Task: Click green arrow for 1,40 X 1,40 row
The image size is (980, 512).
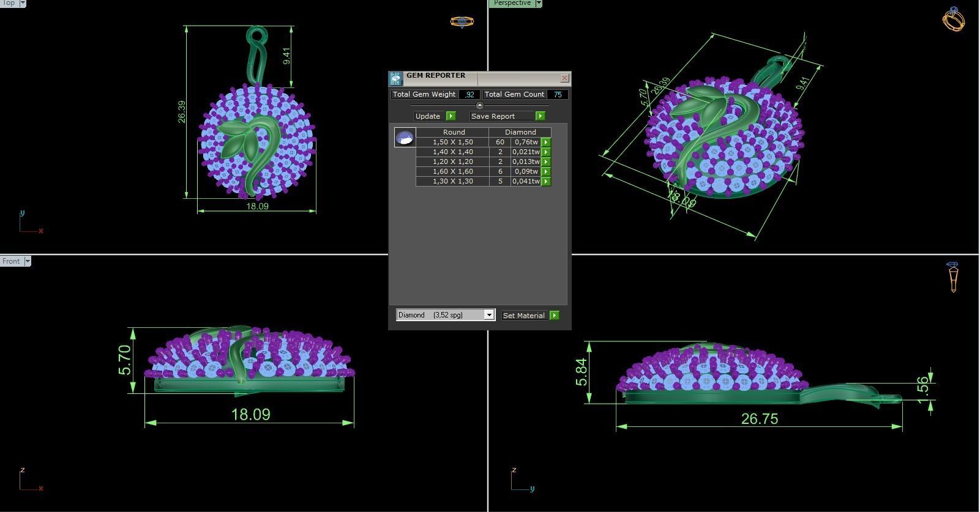Action: 546,152
